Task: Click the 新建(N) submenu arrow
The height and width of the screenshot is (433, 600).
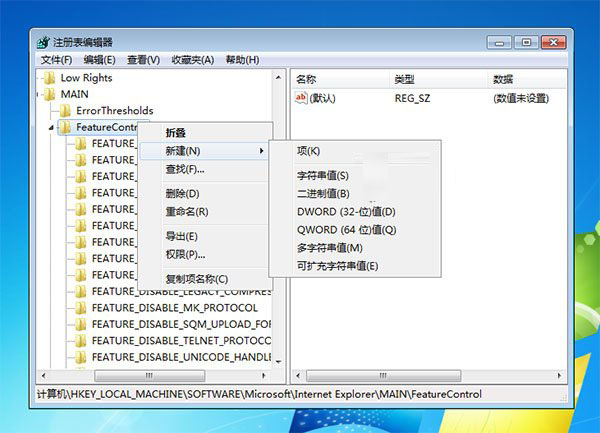Action: tap(261, 151)
